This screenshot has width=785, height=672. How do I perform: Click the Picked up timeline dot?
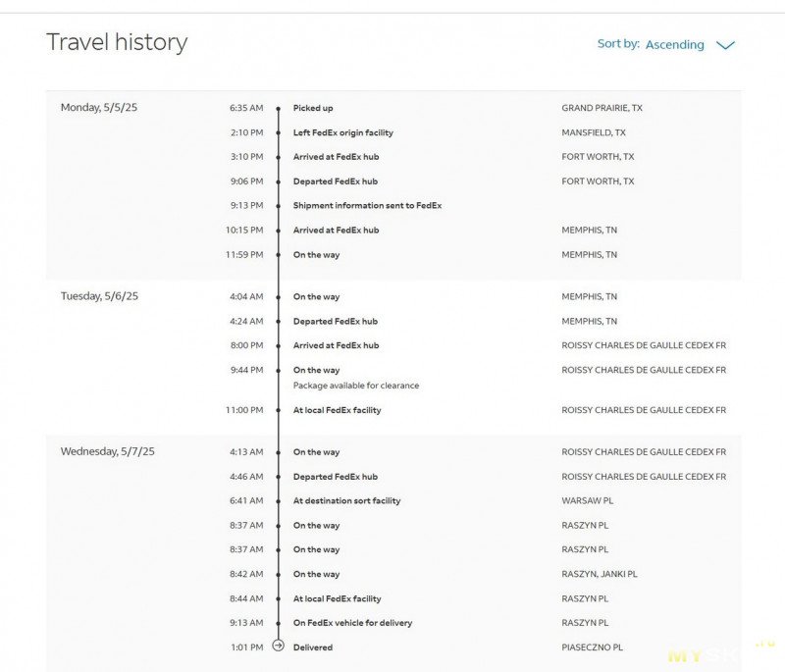pyautogui.click(x=279, y=108)
